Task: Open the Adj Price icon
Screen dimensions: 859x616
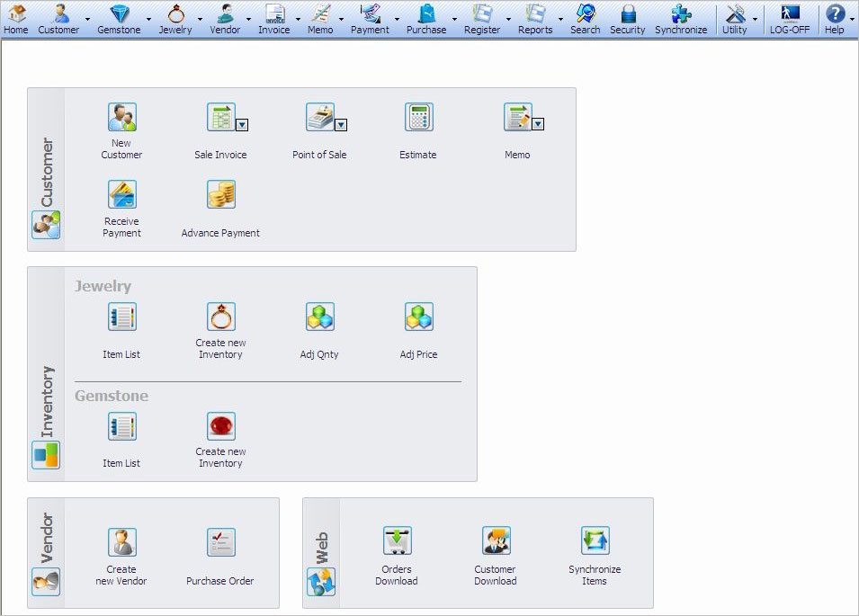Action: (x=418, y=317)
